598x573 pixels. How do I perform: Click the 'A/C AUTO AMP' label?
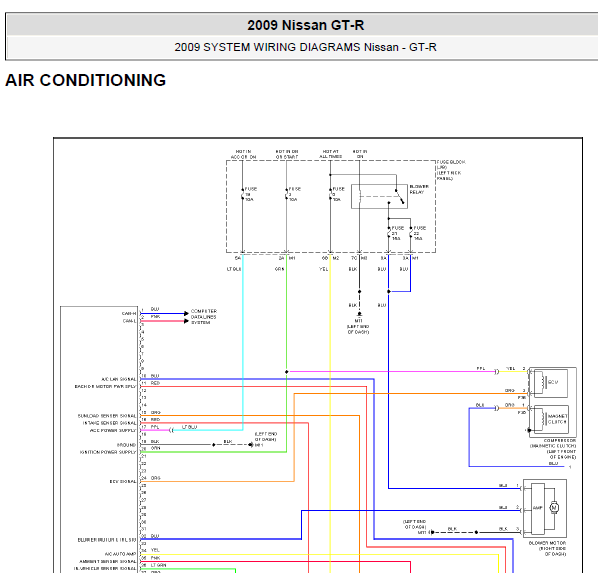[x=121, y=554]
